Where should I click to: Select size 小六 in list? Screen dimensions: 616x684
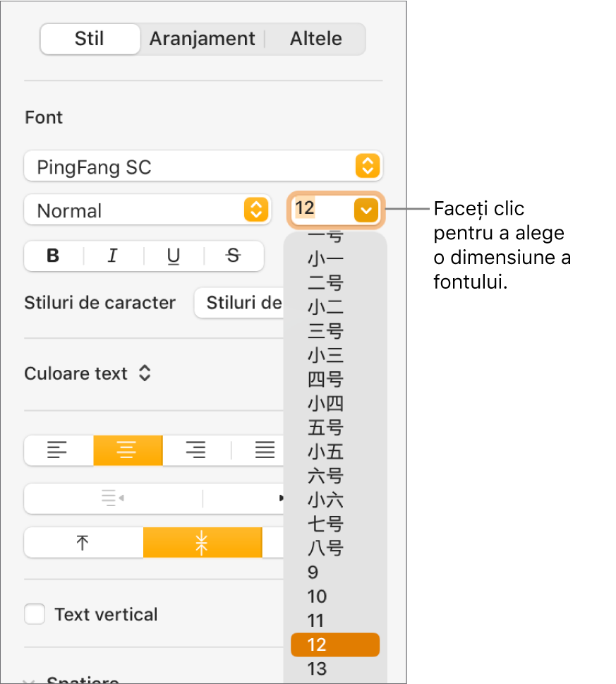pos(334,500)
